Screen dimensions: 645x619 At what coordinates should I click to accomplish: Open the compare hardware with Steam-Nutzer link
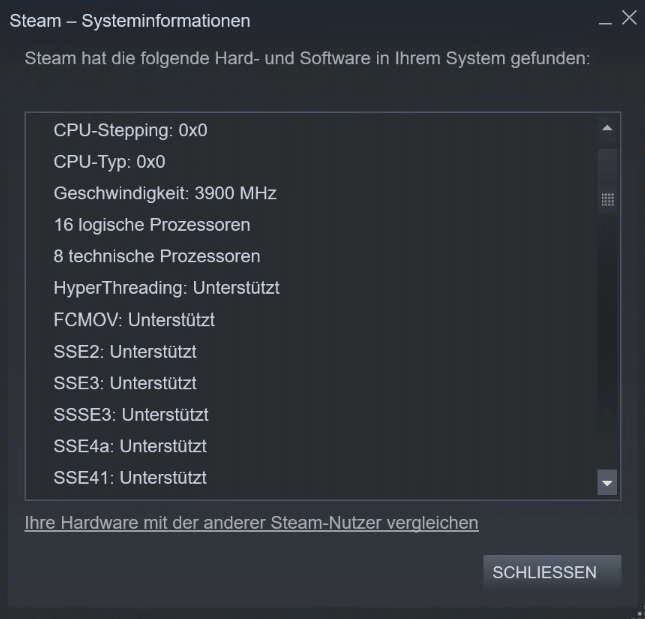(x=251, y=522)
